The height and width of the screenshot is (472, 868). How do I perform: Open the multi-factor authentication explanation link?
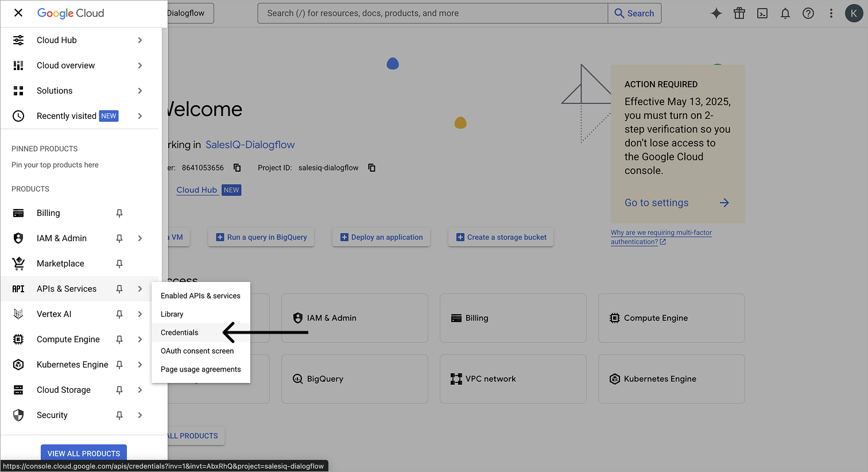pyautogui.click(x=661, y=237)
